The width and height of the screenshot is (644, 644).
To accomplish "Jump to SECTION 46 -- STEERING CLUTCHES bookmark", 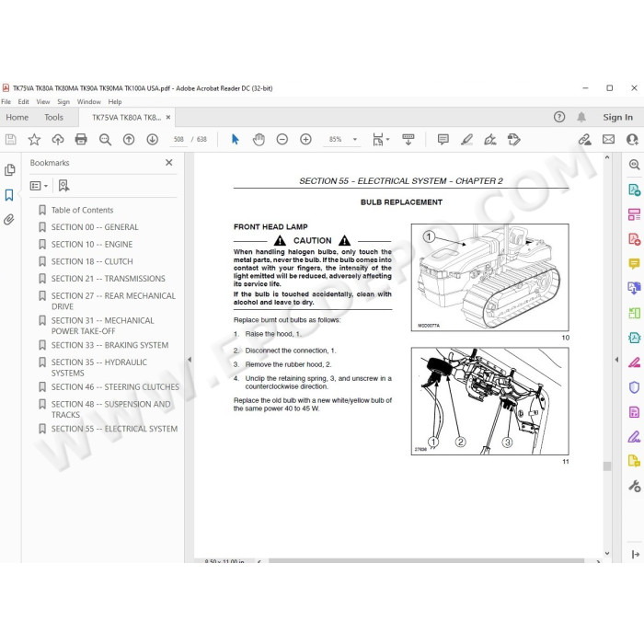I will click(x=115, y=387).
